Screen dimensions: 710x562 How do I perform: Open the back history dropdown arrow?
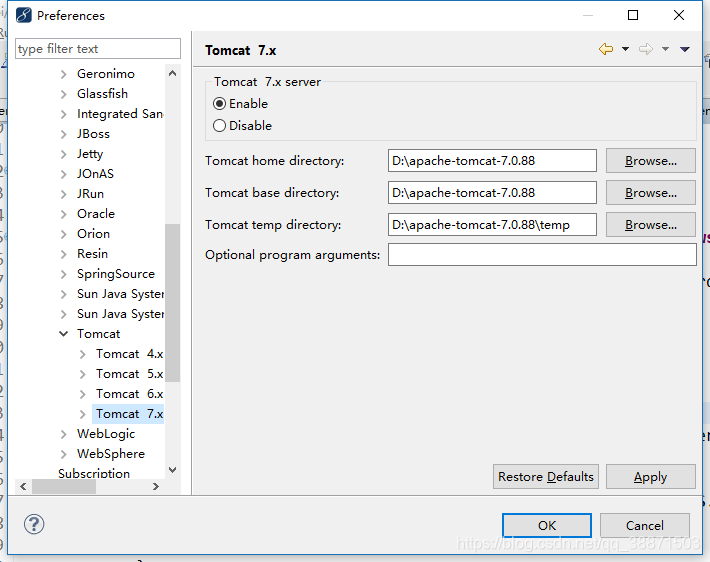tap(625, 49)
